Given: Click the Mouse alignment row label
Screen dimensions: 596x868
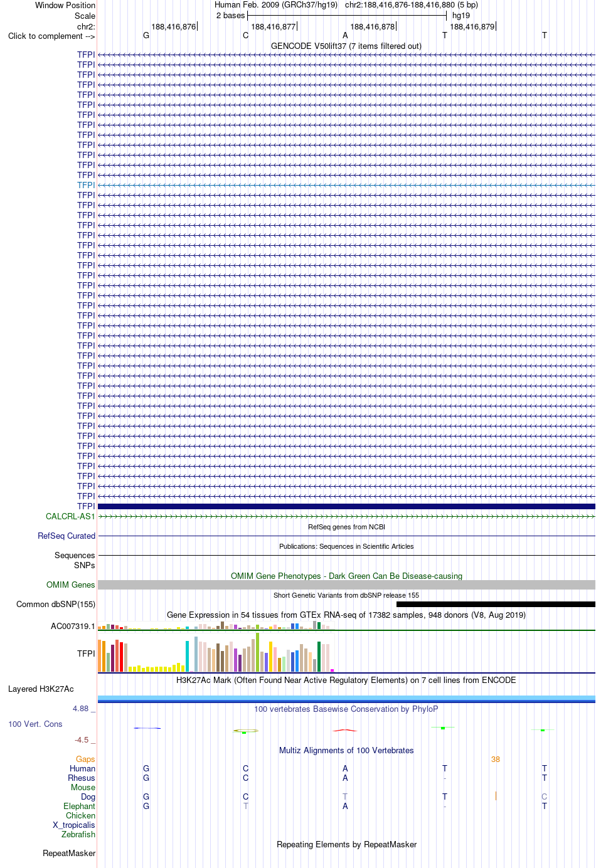Looking at the screenshot, I should 83,787.
